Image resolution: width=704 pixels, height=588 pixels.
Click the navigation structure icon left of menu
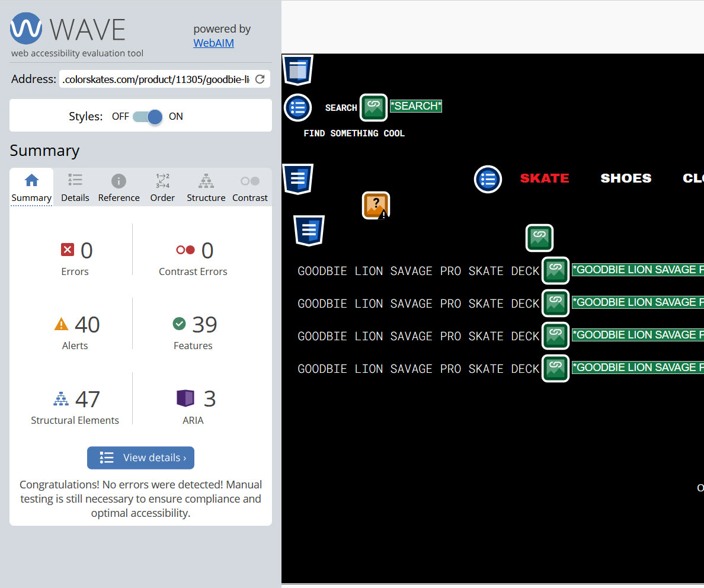[297, 178]
